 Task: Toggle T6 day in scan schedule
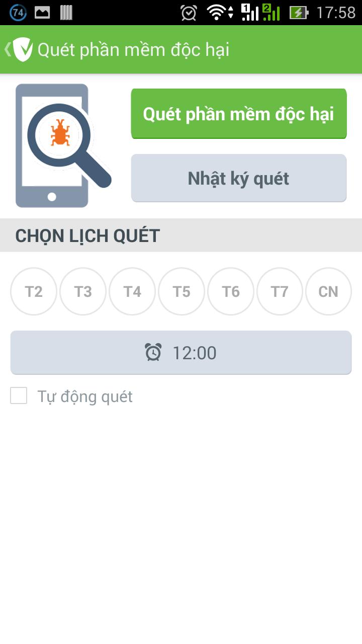(x=231, y=291)
